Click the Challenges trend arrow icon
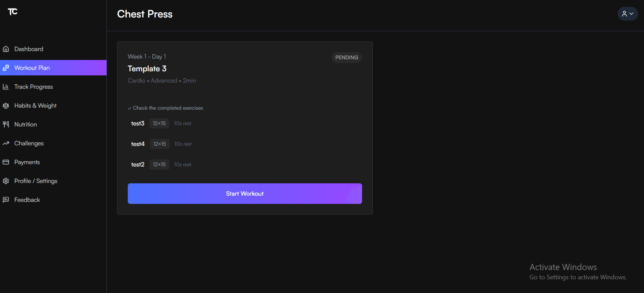This screenshot has height=293, width=644. click(6, 143)
